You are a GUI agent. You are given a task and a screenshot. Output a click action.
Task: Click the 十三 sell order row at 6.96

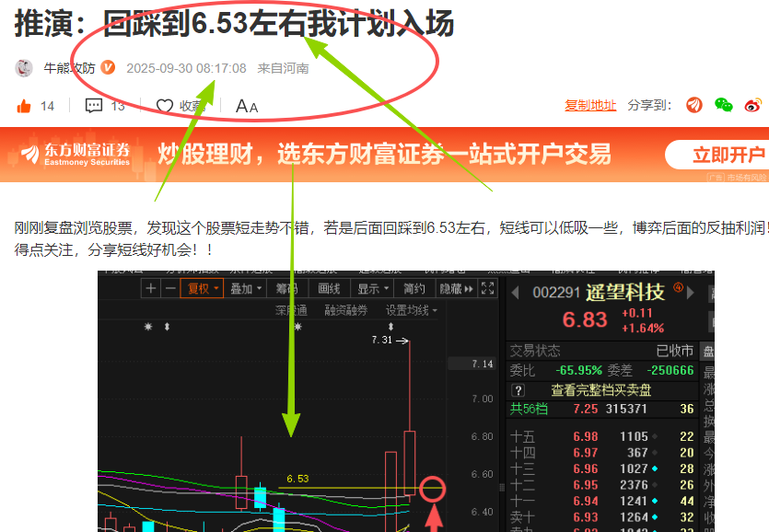tap(601, 468)
